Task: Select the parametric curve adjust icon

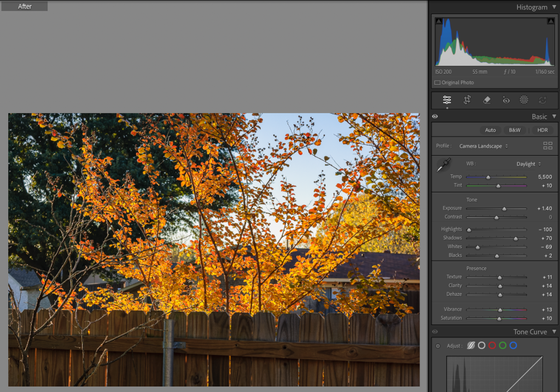Action: [x=471, y=346]
